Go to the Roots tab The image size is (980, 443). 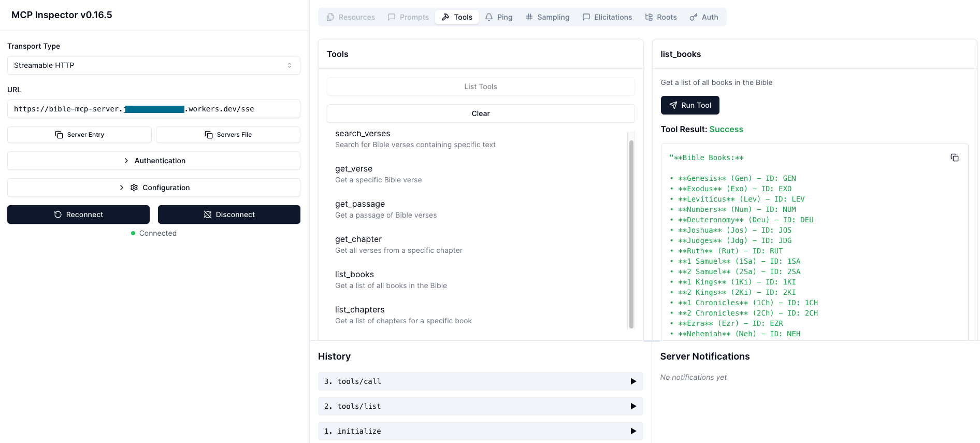point(661,17)
